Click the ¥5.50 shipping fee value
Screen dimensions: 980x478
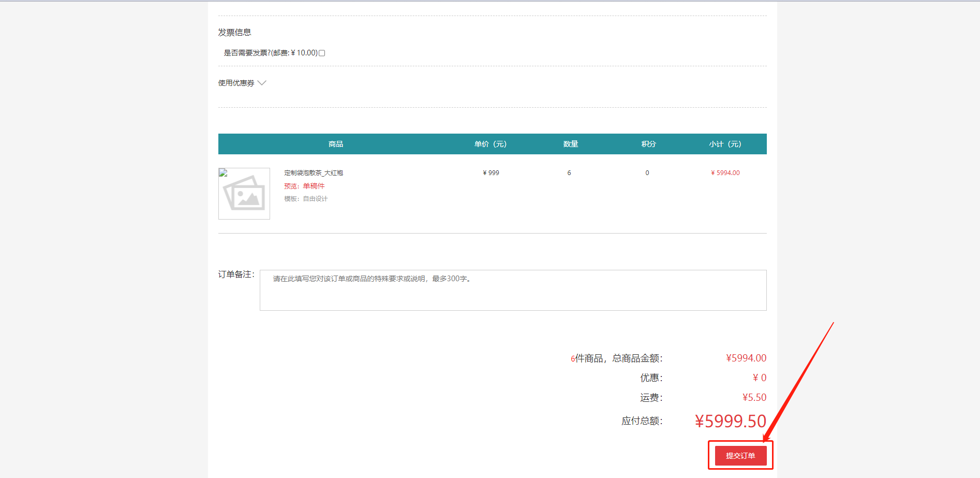pos(754,397)
